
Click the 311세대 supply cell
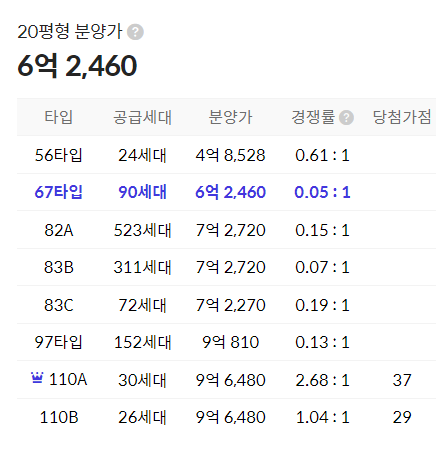tap(142, 267)
